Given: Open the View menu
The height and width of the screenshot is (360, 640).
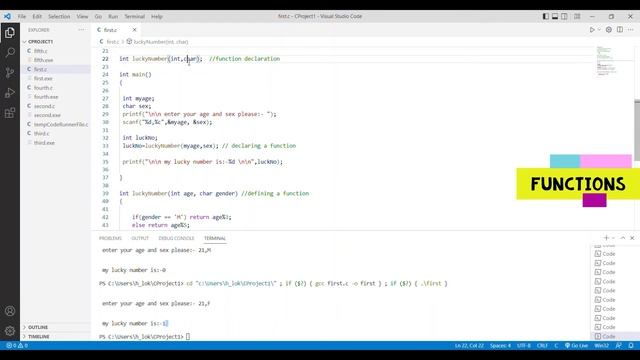Looking at the screenshot, I should (x=82, y=16).
